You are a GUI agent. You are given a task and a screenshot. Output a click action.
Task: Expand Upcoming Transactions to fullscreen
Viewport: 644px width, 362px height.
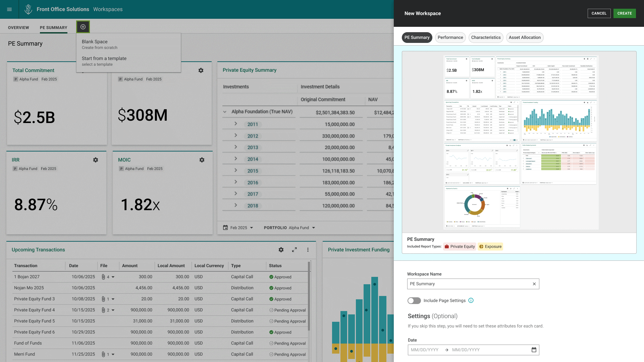(294, 250)
